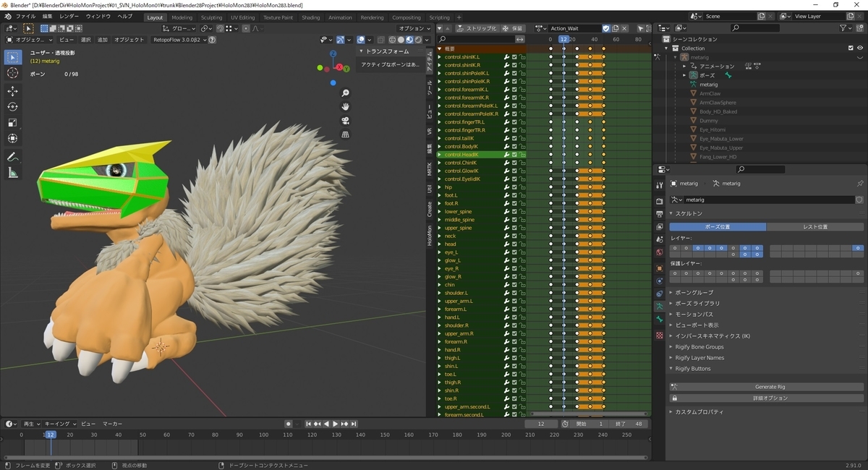
Task: Click the Blender logo menu icon
Action: tap(7, 16)
